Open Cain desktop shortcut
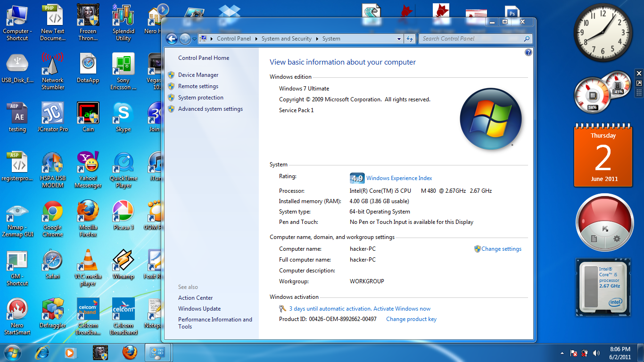 88,117
